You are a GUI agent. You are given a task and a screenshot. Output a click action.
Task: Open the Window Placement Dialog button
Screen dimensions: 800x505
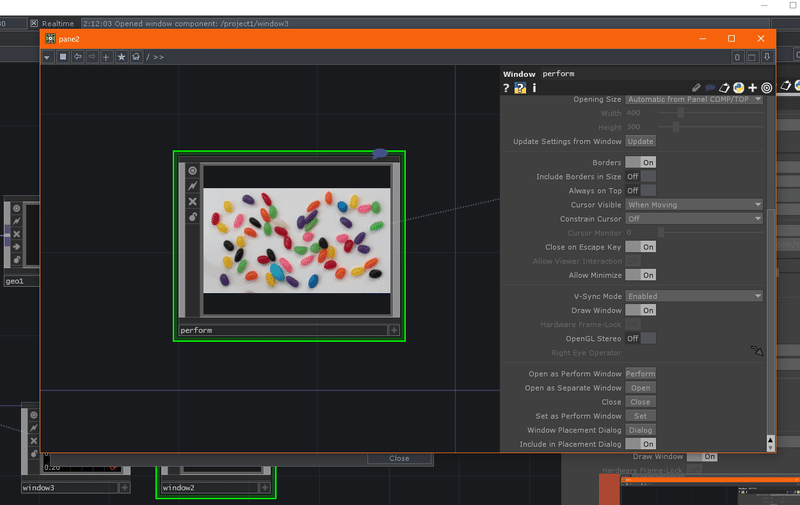(x=640, y=430)
